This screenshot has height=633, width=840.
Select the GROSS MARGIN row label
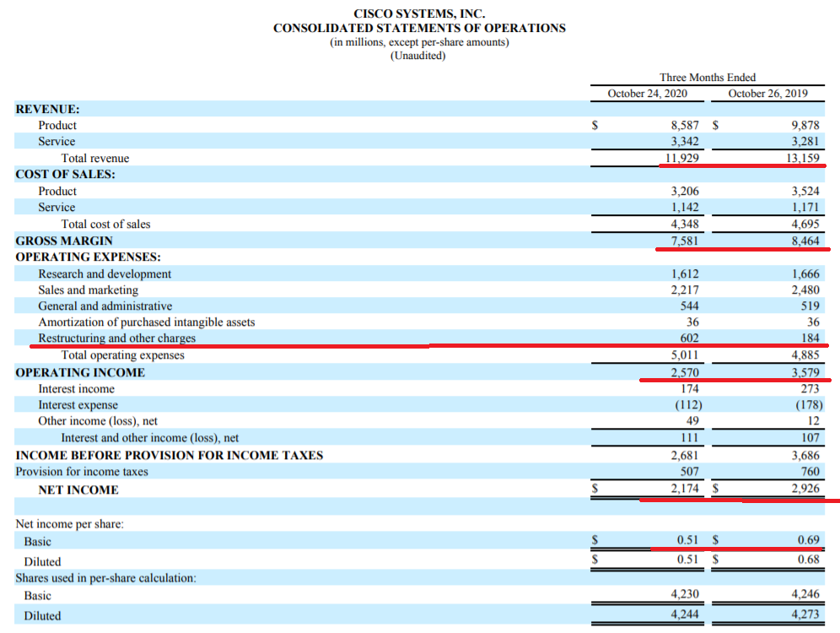64,241
